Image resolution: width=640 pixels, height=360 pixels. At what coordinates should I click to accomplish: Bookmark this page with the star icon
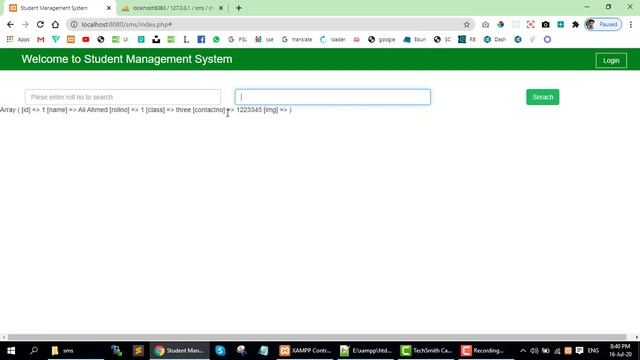pyautogui.click(x=467, y=24)
